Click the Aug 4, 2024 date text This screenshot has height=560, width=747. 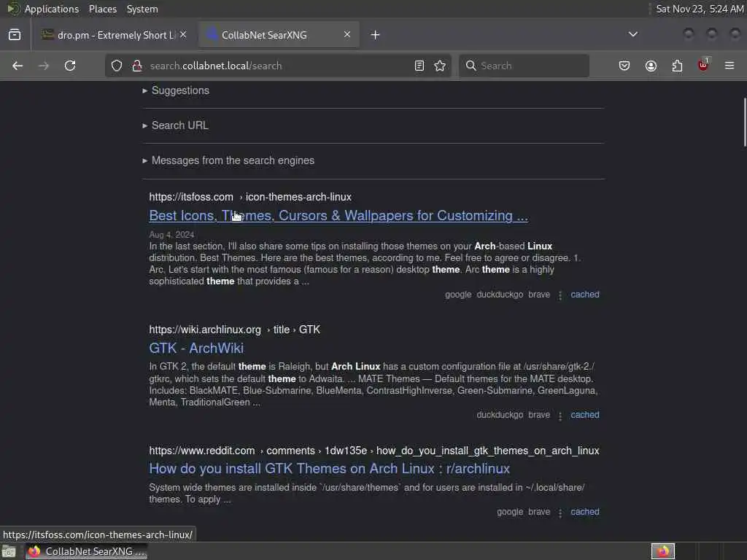(x=171, y=234)
